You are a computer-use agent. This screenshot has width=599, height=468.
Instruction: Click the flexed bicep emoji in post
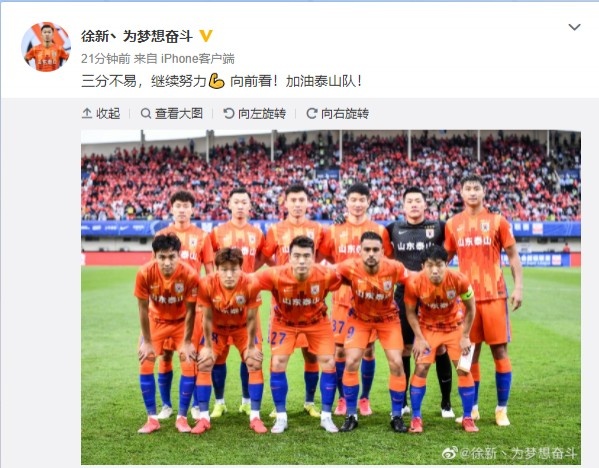point(217,81)
